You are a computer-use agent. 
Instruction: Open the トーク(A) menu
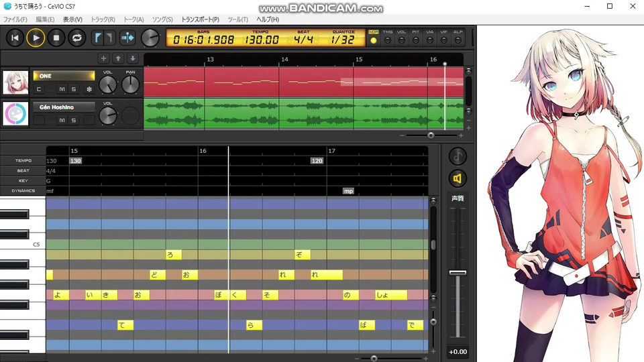[133, 19]
